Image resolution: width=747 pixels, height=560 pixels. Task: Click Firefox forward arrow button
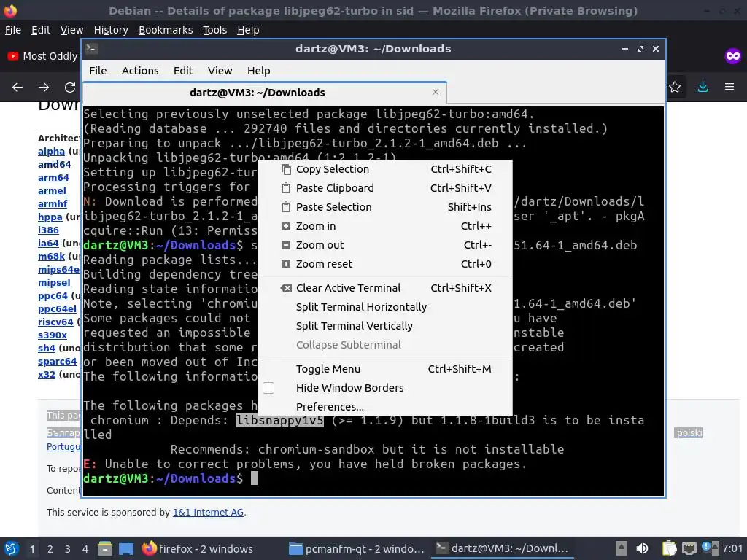coord(43,87)
